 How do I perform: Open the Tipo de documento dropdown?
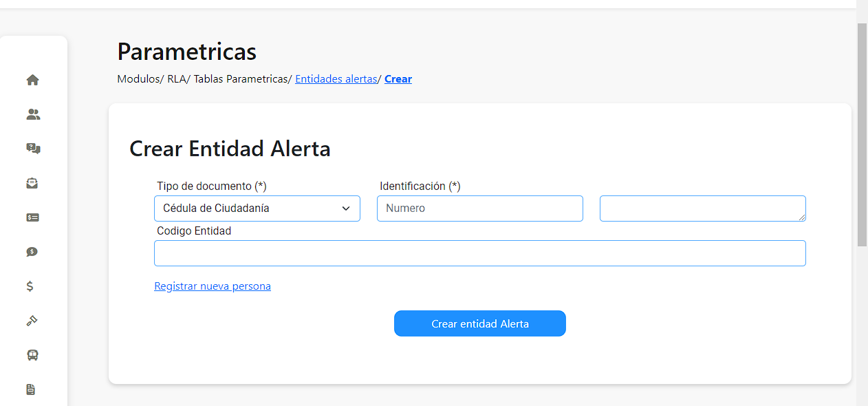pos(257,209)
